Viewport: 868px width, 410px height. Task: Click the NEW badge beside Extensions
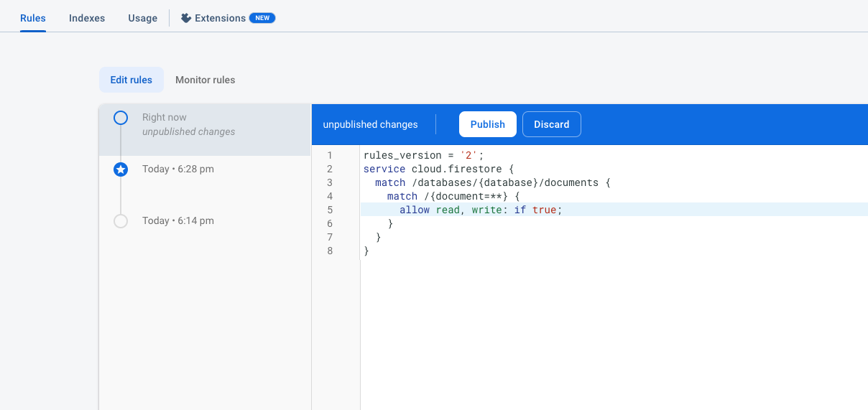pos(262,18)
